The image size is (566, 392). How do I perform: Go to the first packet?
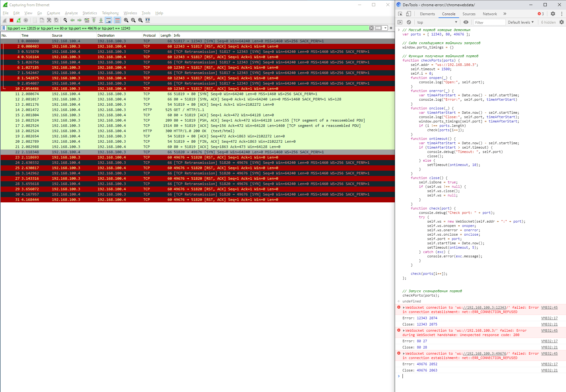point(94,20)
